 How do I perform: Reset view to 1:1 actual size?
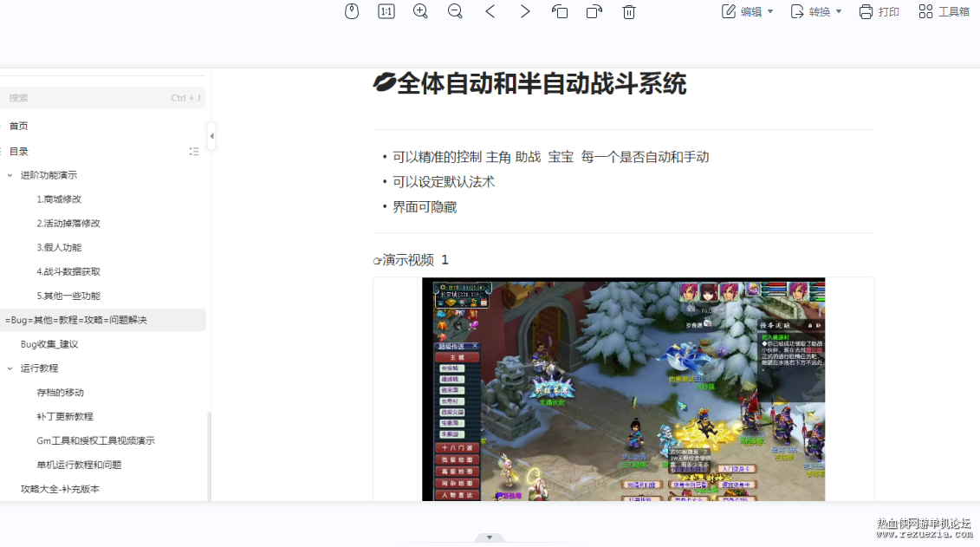click(x=386, y=11)
